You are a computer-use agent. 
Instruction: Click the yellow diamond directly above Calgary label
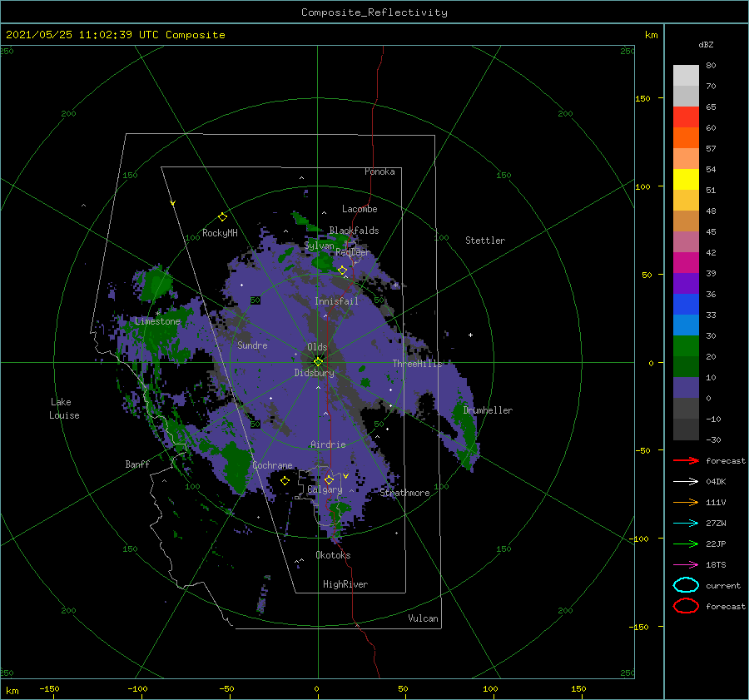click(x=329, y=479)
